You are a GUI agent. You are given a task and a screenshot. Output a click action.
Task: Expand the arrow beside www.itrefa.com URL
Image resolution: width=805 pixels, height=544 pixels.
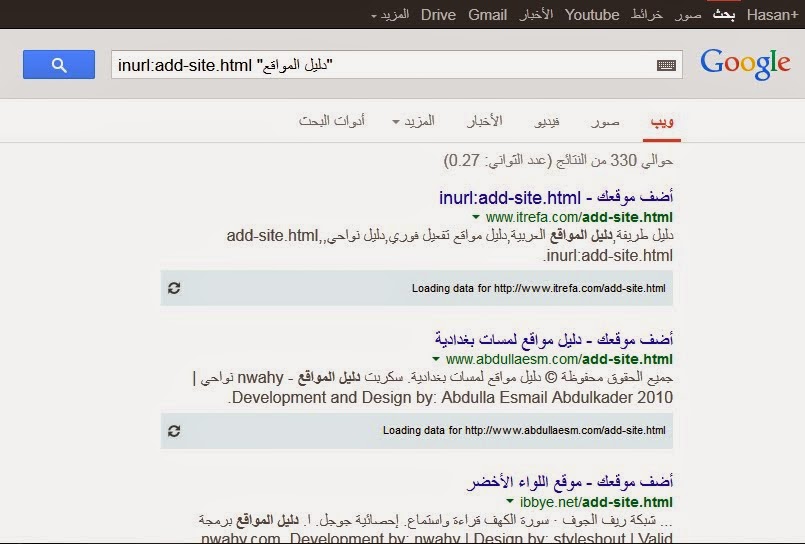tap(476, 217)
